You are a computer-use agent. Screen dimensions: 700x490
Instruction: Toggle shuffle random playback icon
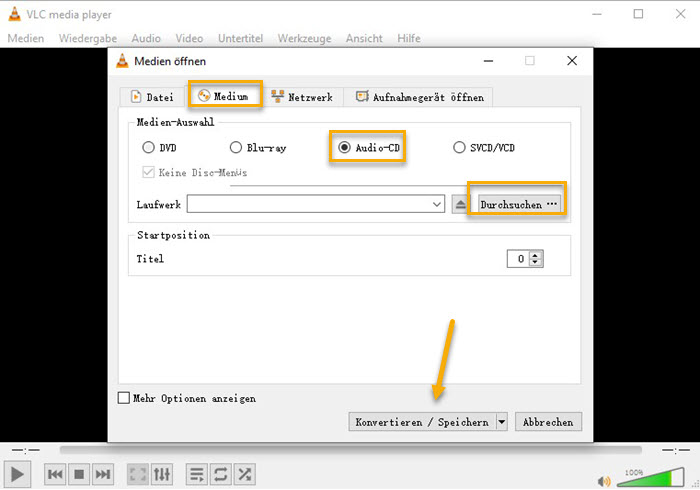point(244,474)
